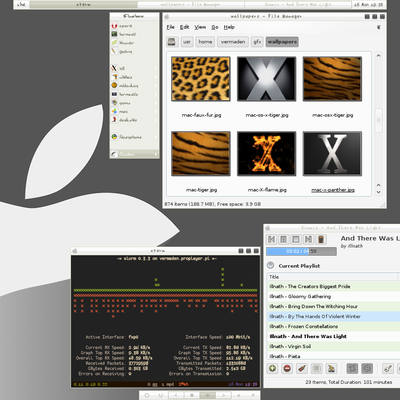This screenshot has height=400, width=400.
Task: Select the mac-osx-tiger.jpg thumbnail
Action: coord(332,79)
